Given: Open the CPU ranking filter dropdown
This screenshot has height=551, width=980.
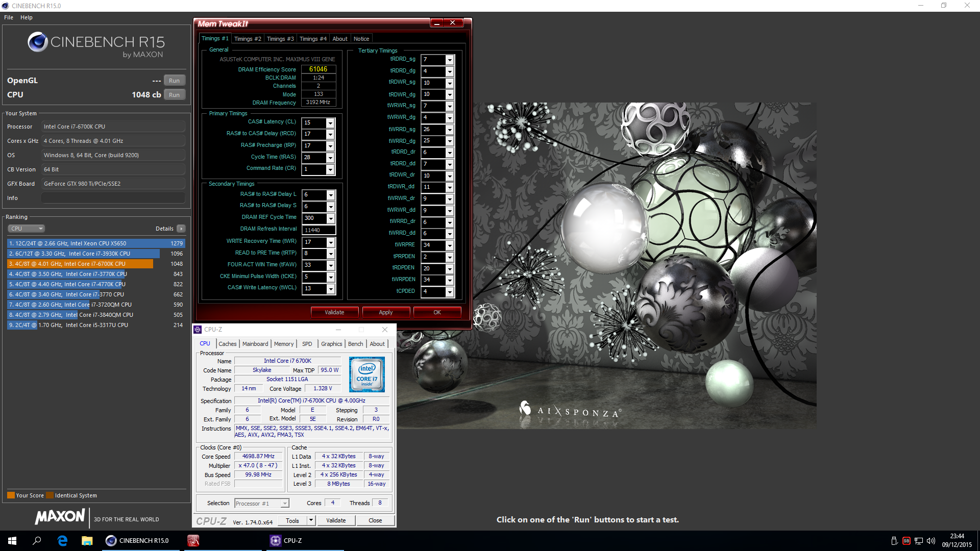Looking at the screenshot, I should tap(27, 229).
